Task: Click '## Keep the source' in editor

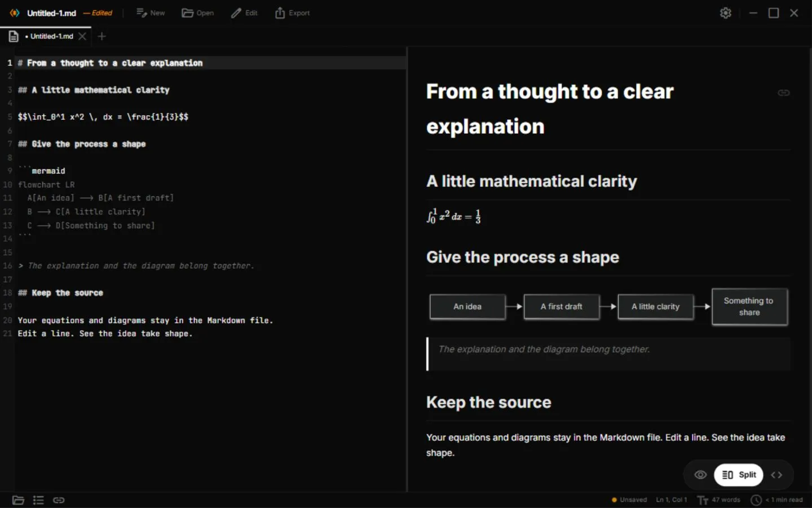Action: 60,293
